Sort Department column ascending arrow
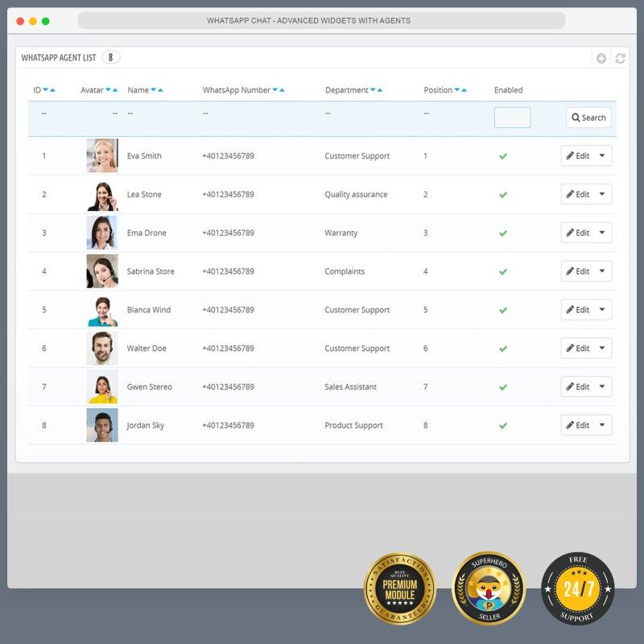 (380, 90)
